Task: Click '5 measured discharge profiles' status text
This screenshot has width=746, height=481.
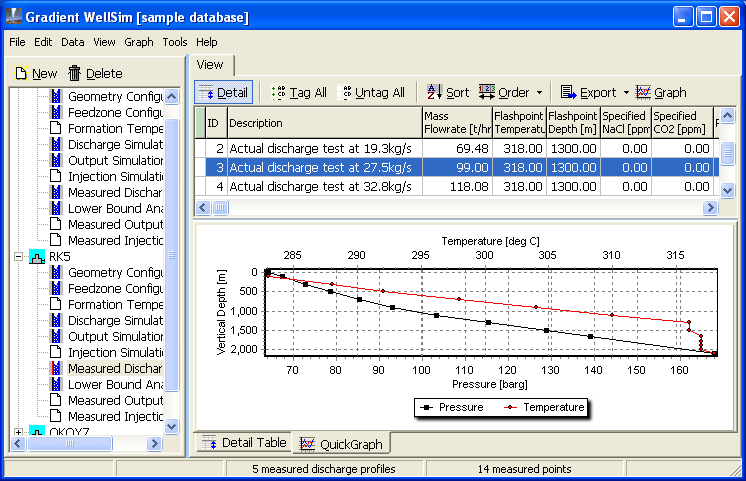Action: (x=324, y=469)
